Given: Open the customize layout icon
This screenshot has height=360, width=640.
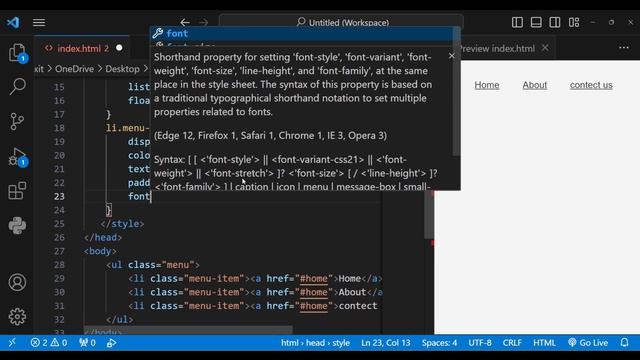Looking at the screenshot, I should pos(574,22).
